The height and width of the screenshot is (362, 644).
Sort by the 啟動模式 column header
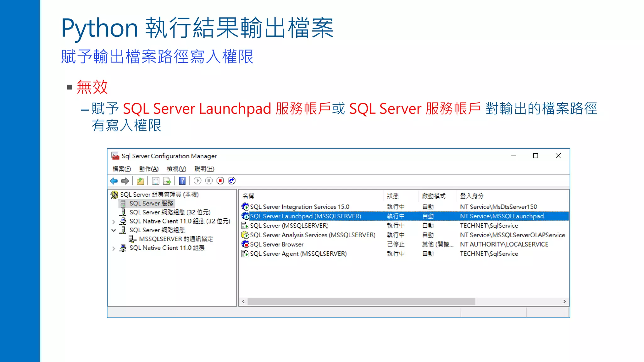437,196
